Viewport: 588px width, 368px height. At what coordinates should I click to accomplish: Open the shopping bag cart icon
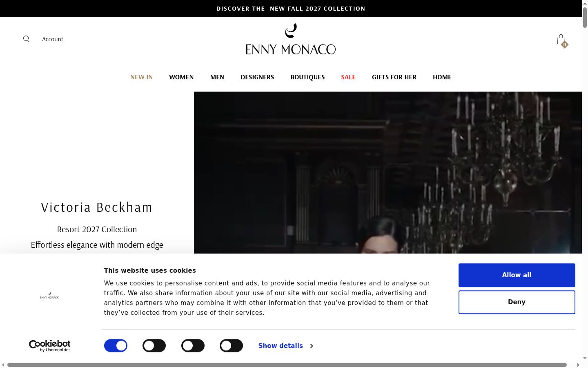coord(562,40)
